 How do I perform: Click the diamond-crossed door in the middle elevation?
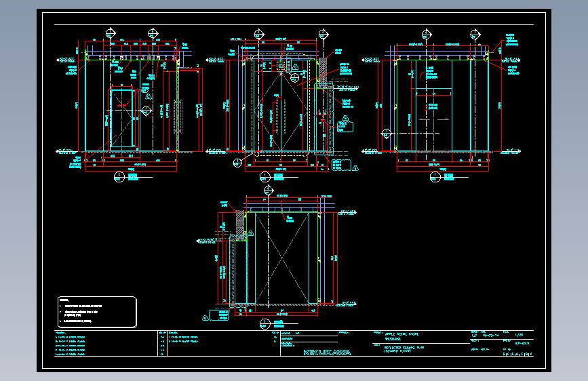(x=281, y=112)
